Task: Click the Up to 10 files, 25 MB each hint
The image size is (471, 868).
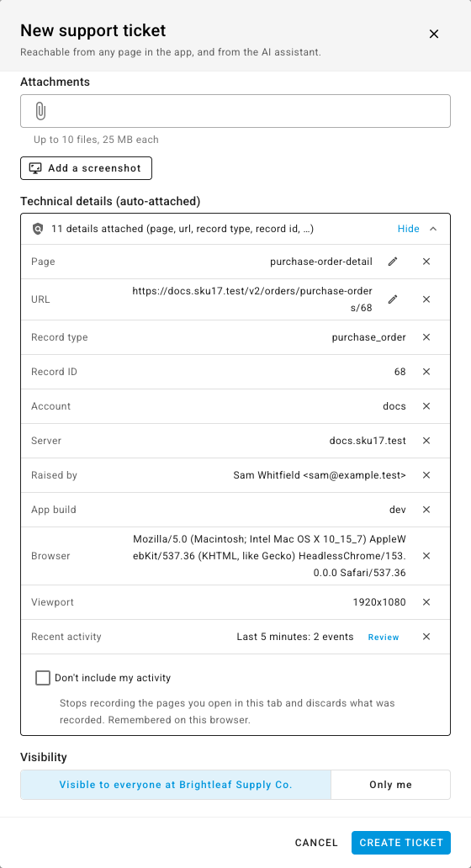Action: tap(97, 140)
